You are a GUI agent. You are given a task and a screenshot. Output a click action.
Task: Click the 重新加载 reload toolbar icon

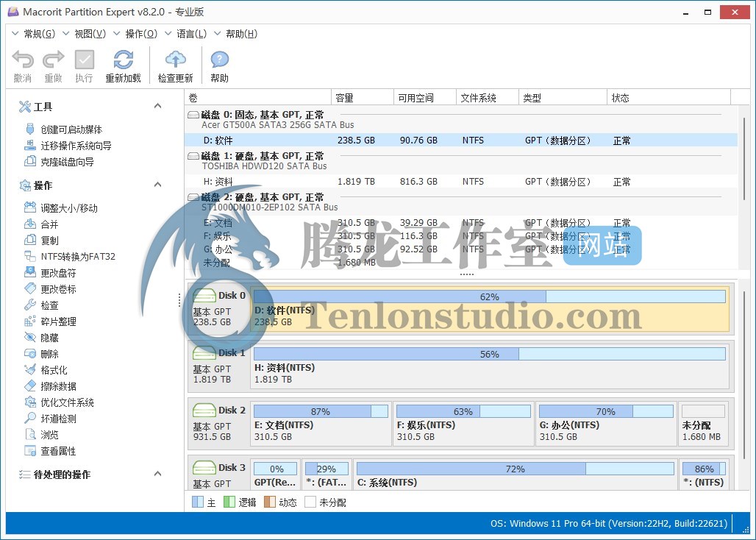pyautogui.click(x=123, y=60)
